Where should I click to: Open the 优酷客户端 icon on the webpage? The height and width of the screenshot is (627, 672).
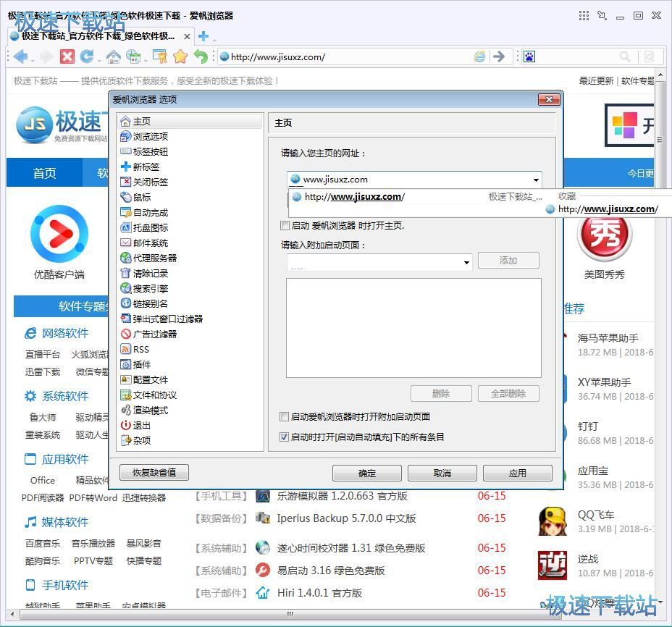pyautogui.click(x=59, y=234)
